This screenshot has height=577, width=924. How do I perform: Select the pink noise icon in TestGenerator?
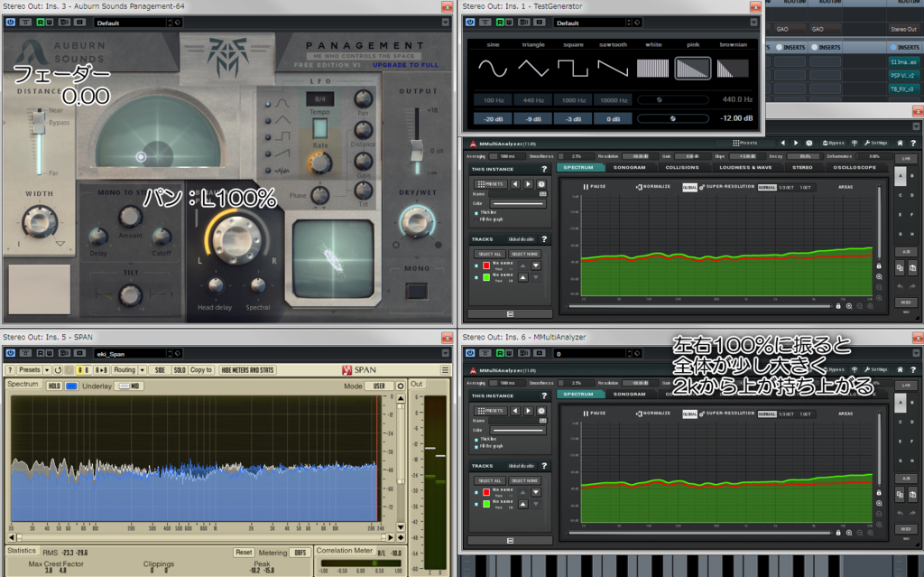pyautogui.click(x=692, y=68)
